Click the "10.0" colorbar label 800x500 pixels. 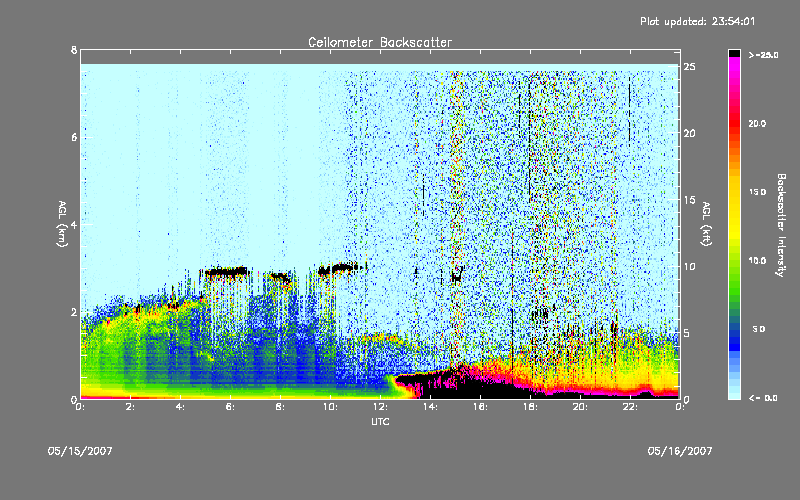pos(757,261)
